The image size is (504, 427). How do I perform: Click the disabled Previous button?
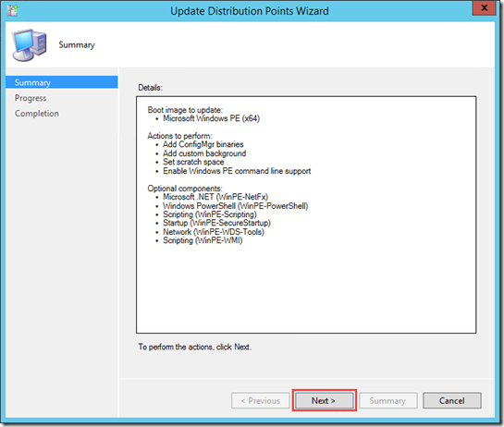pos(261,400)
